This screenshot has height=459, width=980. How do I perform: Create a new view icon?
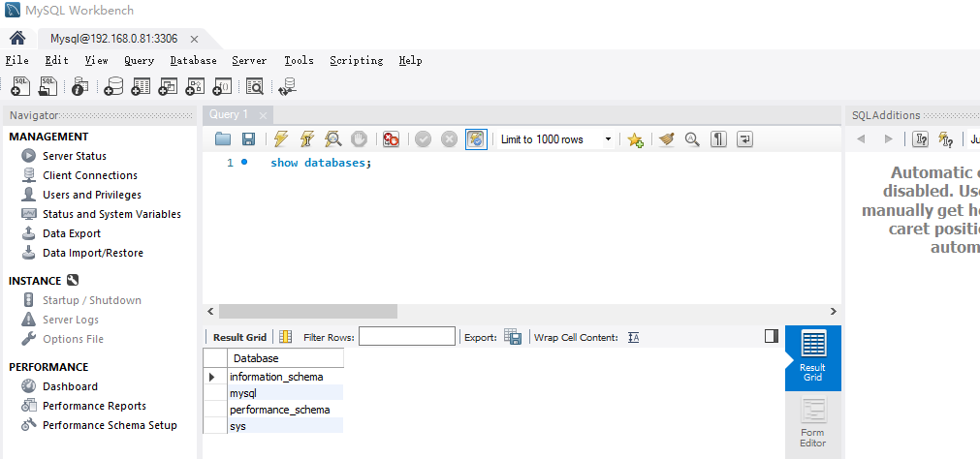(x=168, y=86)
